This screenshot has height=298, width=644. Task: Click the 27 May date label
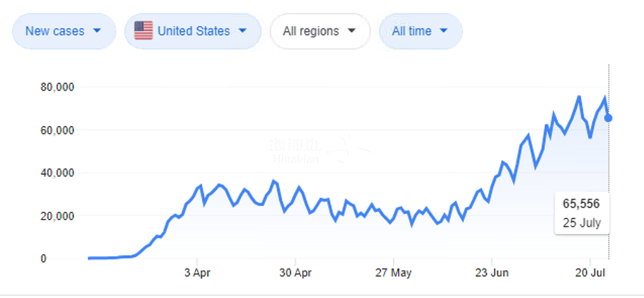(394, 272)
